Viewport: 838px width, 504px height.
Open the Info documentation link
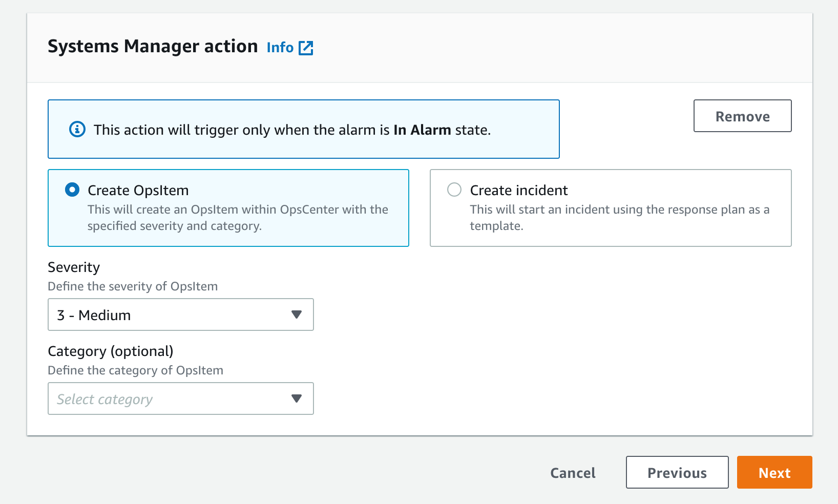[x=280, y=47]
